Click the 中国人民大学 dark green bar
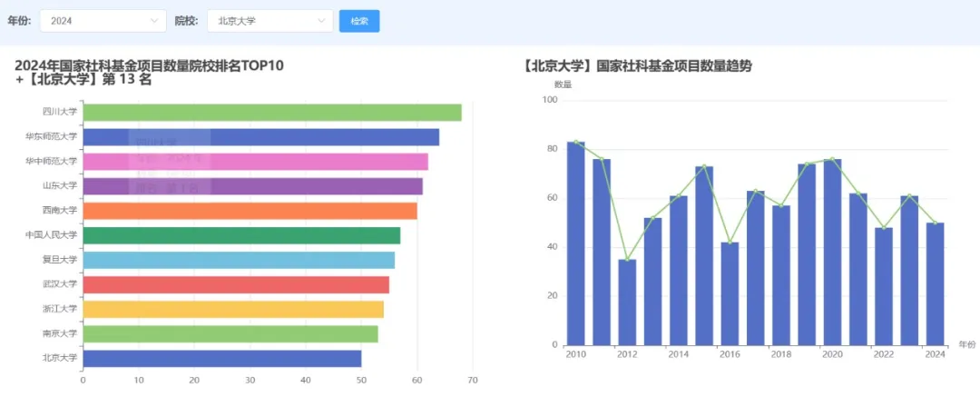980x397 pixels. coord(241,235)
